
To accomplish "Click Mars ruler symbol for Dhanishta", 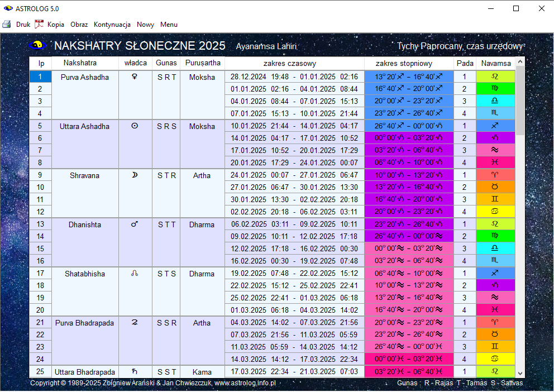I will coord(135,224).
